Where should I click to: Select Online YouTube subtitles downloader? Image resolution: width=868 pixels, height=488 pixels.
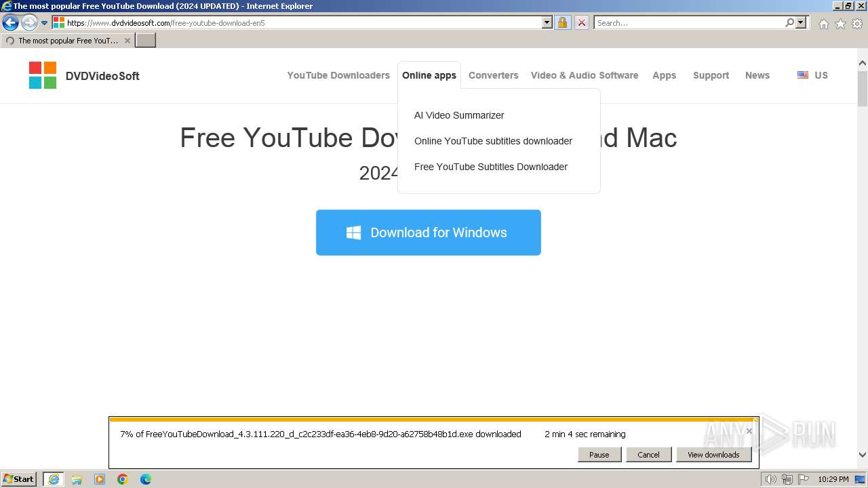pos(493,141)
